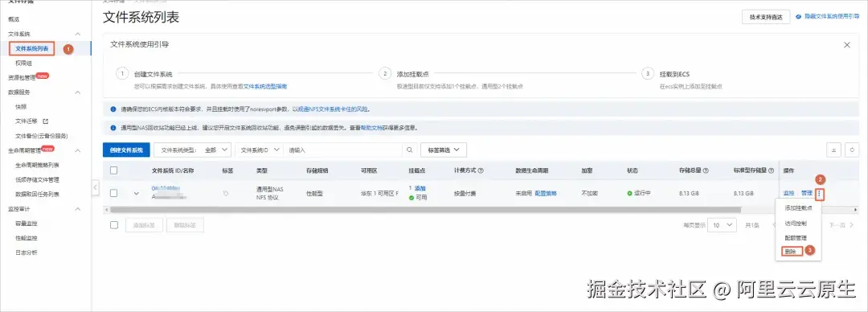Collapse the 文件系统 sidebar section
This screenshot has width=868, height=312.
(77, 35)
